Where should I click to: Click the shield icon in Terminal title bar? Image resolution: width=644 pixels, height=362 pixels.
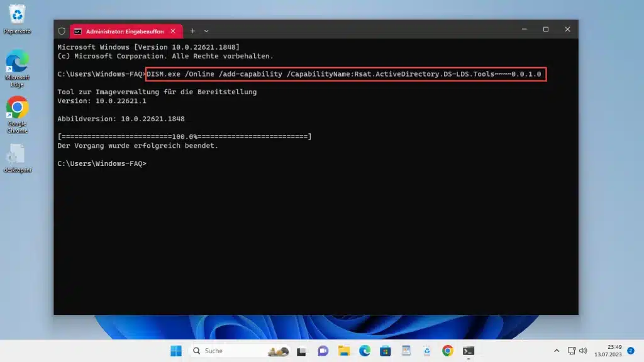coord(62,31)
